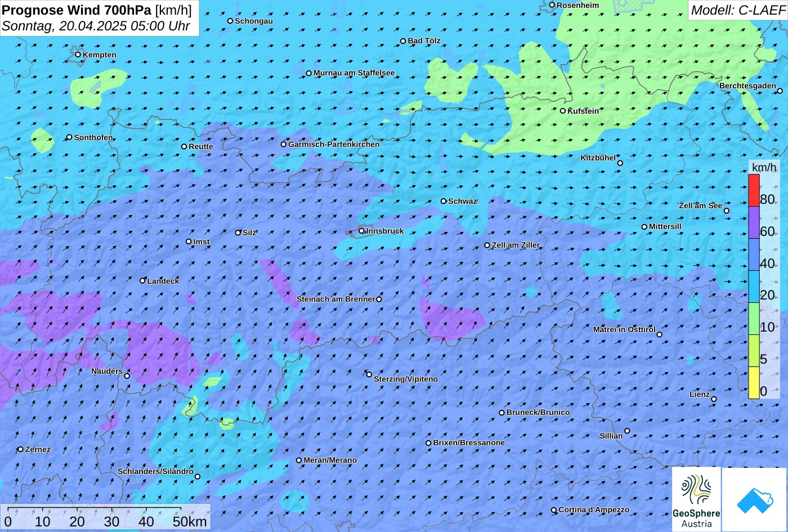Pick the Berchtesgaden marker dot
788x532 pixels.
click(780, 91)
